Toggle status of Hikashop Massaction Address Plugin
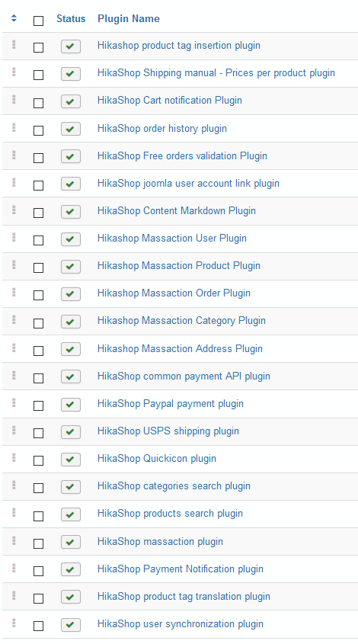 [71, 349]
